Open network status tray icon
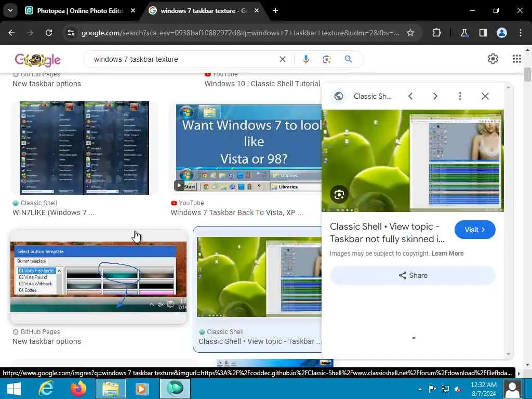 tap(445, 389)
